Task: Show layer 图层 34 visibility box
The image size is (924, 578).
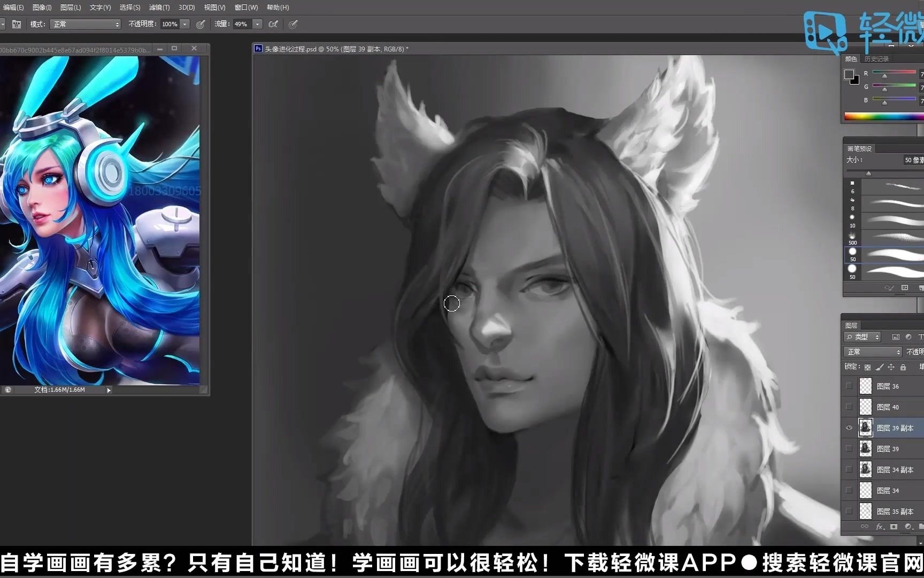Action: 849,490
